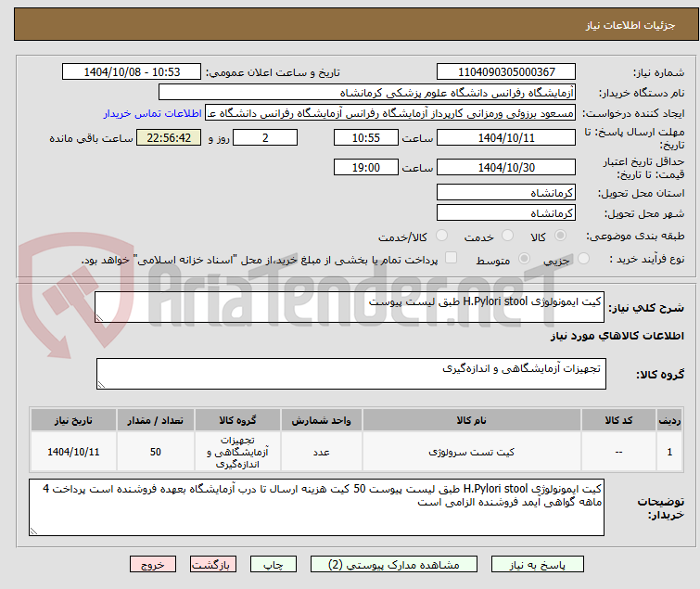Click the 'ردیف' column header

(669, 420)
